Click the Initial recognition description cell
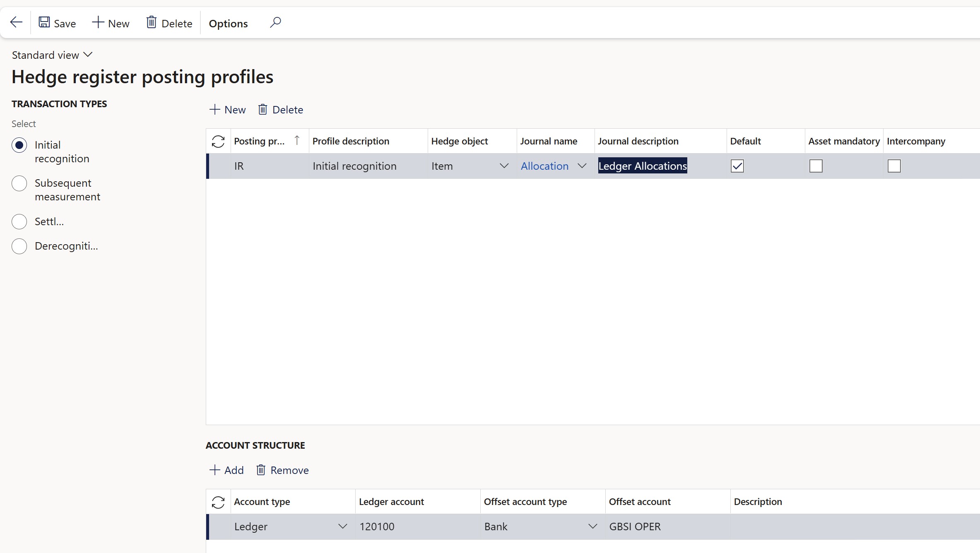The image size is (980, 553). (x=368, y=166)
